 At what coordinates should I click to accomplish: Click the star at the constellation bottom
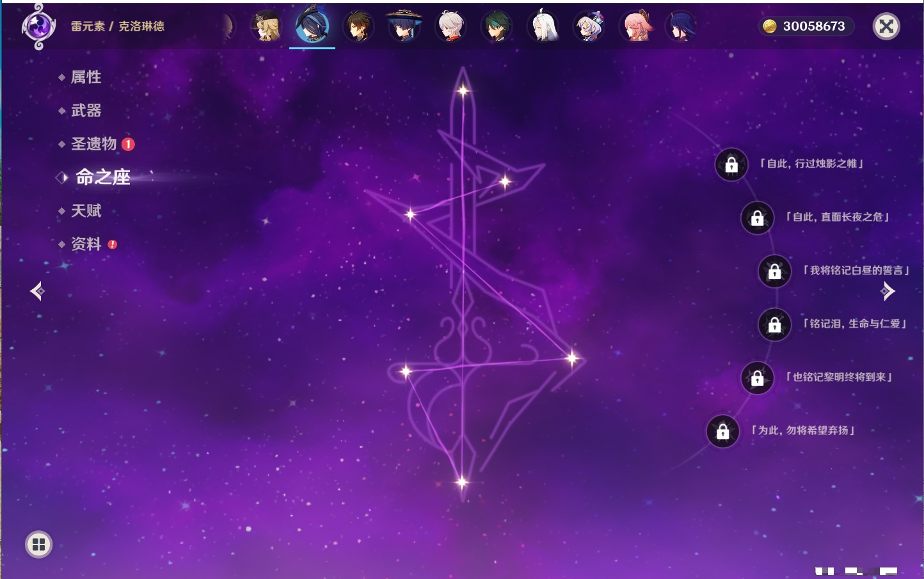coord(461,482)
